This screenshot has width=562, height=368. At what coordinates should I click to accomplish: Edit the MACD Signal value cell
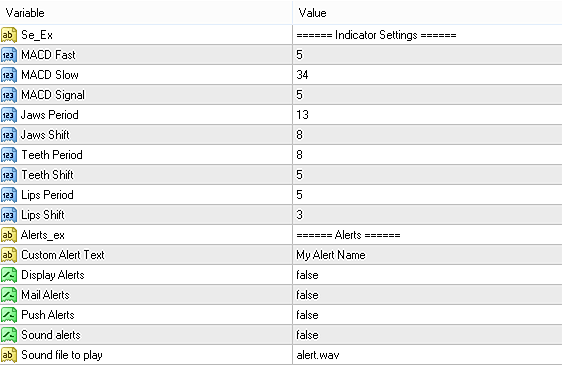point(428,95)
